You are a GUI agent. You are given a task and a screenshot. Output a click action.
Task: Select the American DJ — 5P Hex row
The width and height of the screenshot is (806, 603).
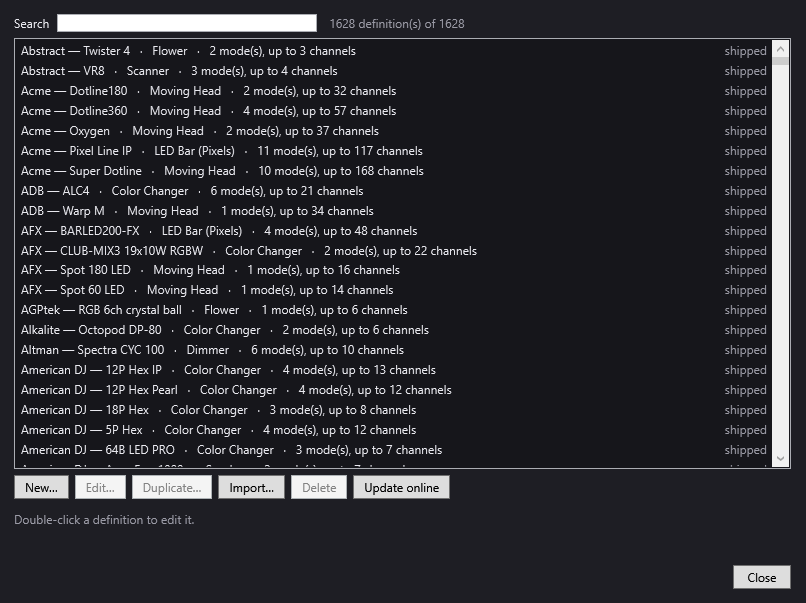(x=393, y=430)
